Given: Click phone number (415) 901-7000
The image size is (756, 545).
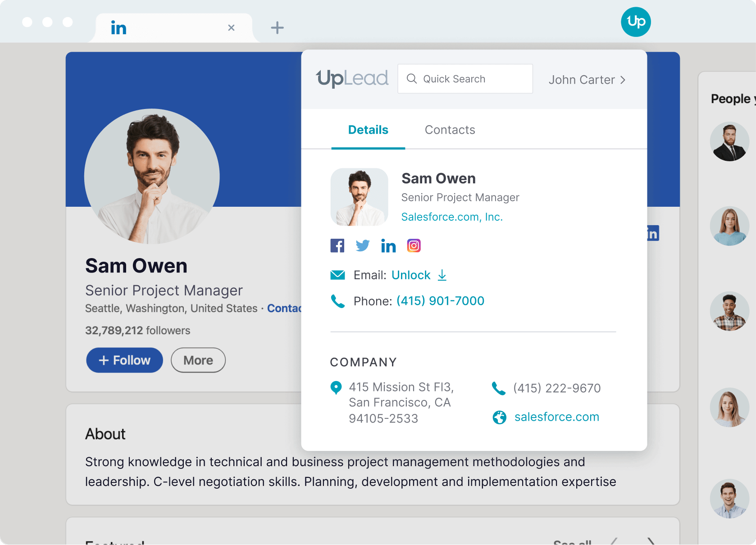Looking at the screenshot, I should [440, 301].
